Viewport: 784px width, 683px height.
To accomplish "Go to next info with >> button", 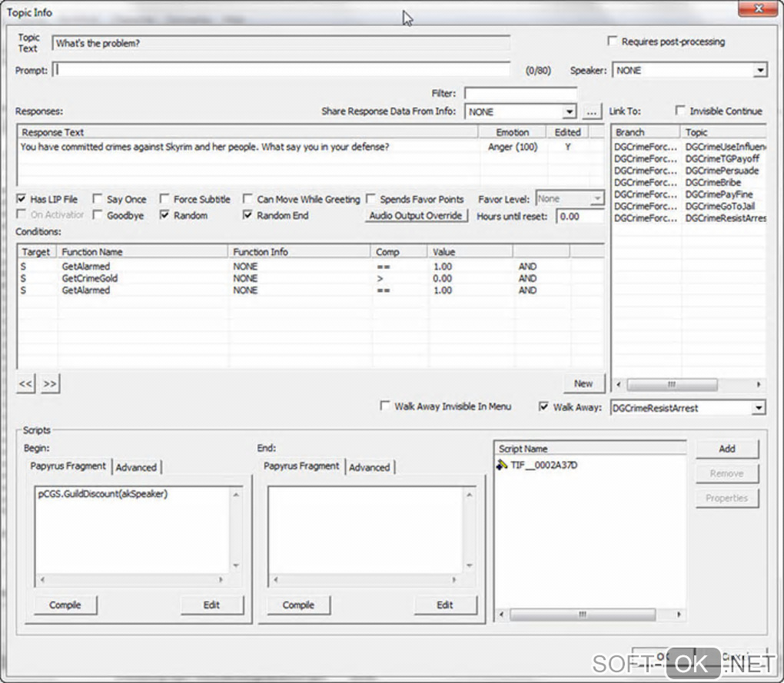I will point(49,383).
